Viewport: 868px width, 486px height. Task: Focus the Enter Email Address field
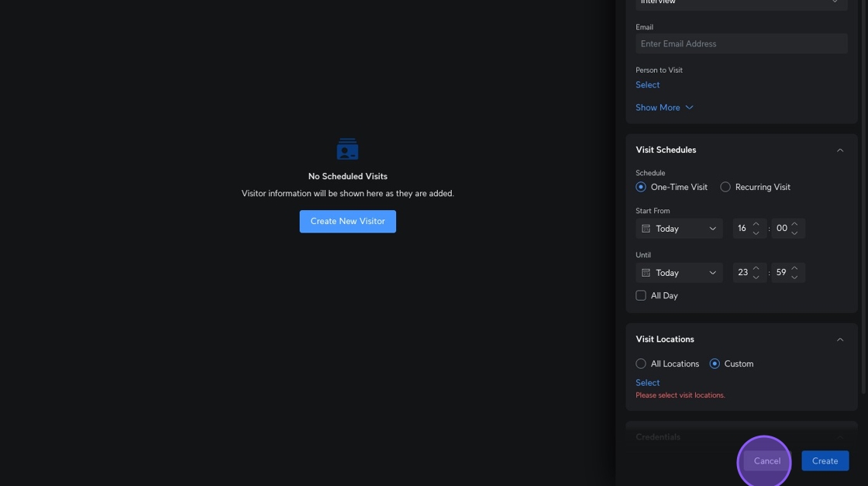[741, 44]
